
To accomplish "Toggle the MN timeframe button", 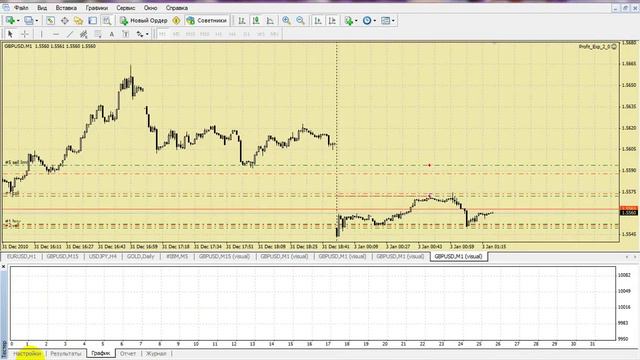I will coord(274,34).
